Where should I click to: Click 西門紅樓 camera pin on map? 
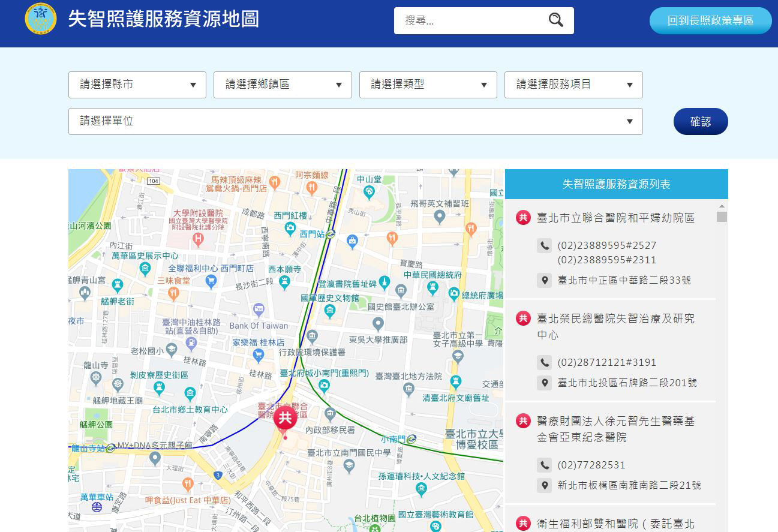tap(290, 228)
